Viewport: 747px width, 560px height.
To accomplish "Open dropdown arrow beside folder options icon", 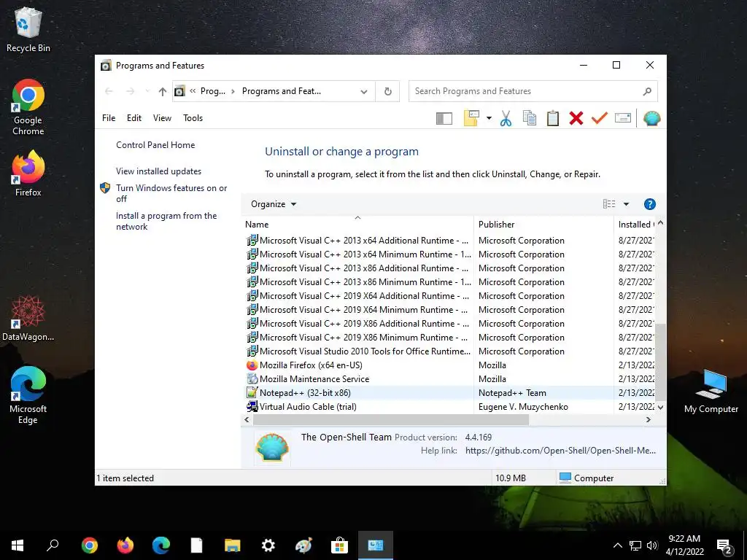I will pyautogui.click(x=489, y=118).
